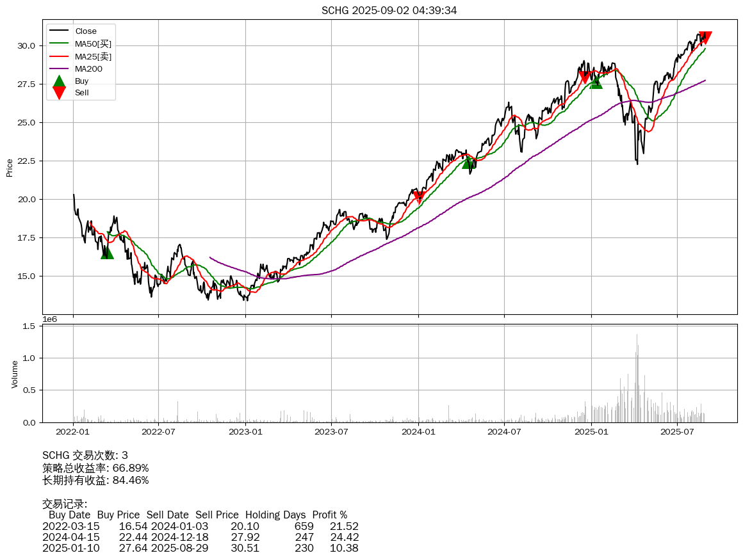Click the green Buy triangle in the legend

point(59,81)
